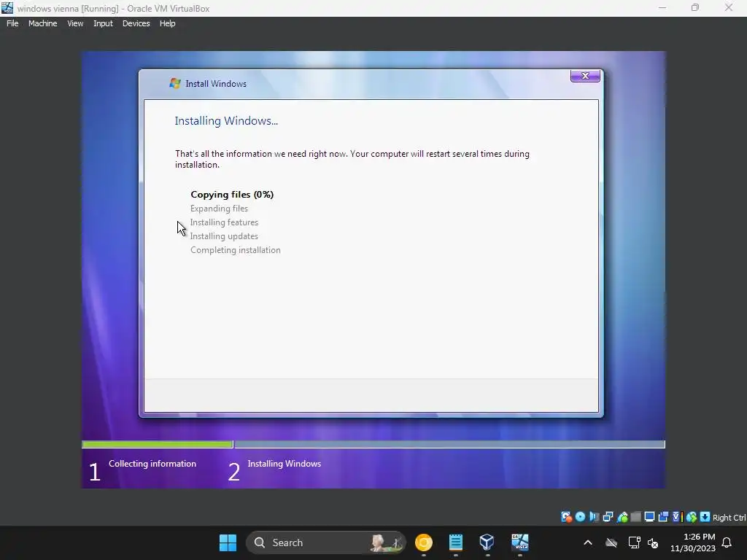
Task: Click the network adapters status icon
Action: 608,517
